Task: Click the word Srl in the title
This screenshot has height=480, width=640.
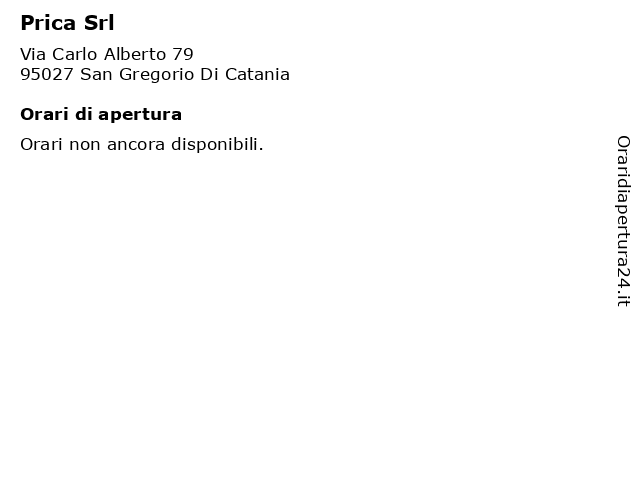Action: pyautogui.click(x=99, y=23)
